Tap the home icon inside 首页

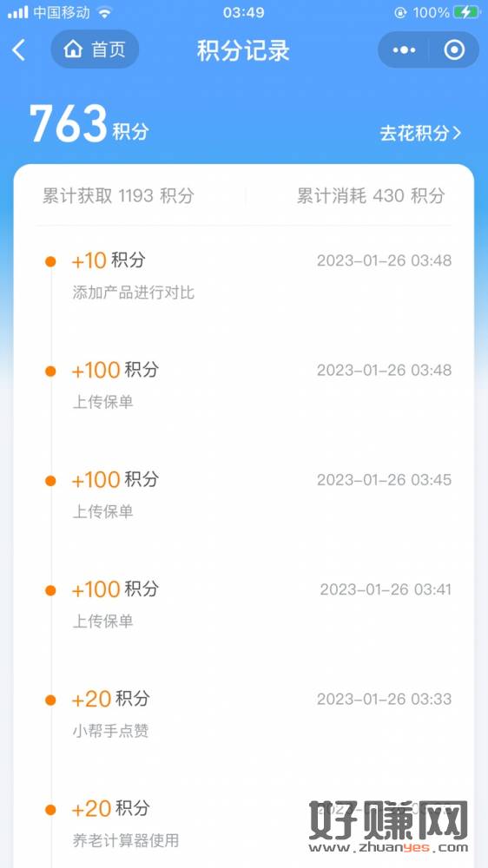(73, 49)
